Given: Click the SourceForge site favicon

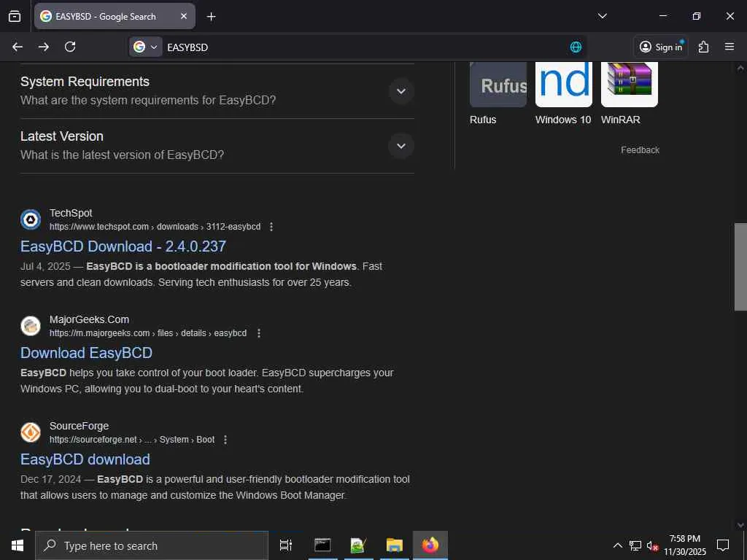Looking at the screenshot, I should point(31,433).
